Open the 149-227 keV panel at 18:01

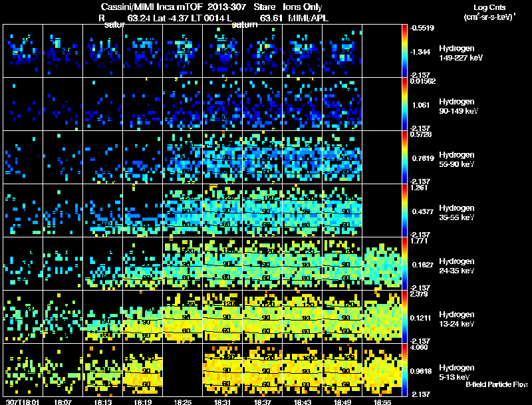(23, 51)
